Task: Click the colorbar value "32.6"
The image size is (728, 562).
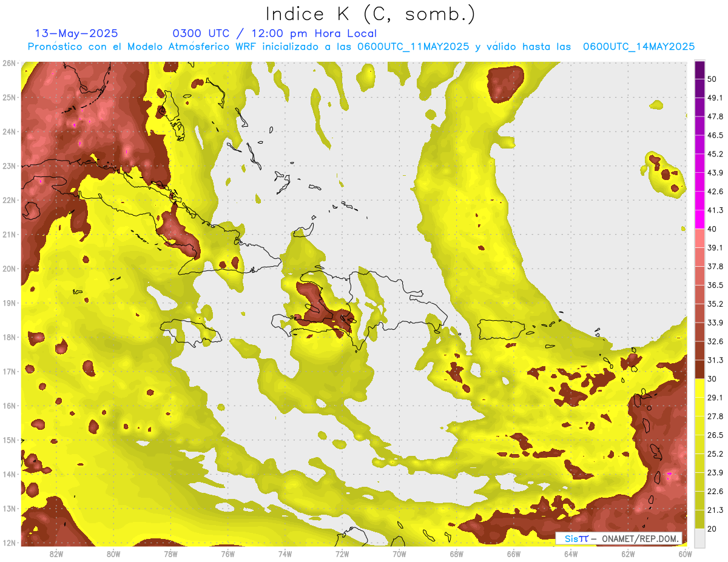Action: pos(715,341)
